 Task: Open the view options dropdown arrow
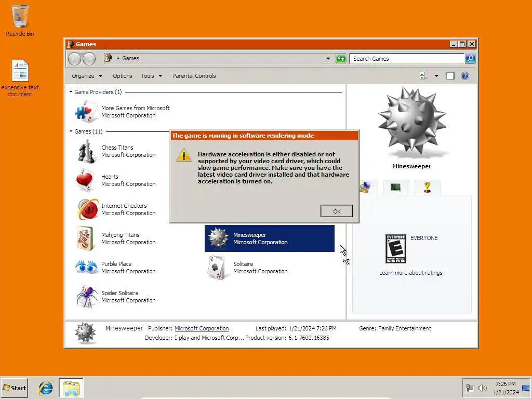(436, 76)
